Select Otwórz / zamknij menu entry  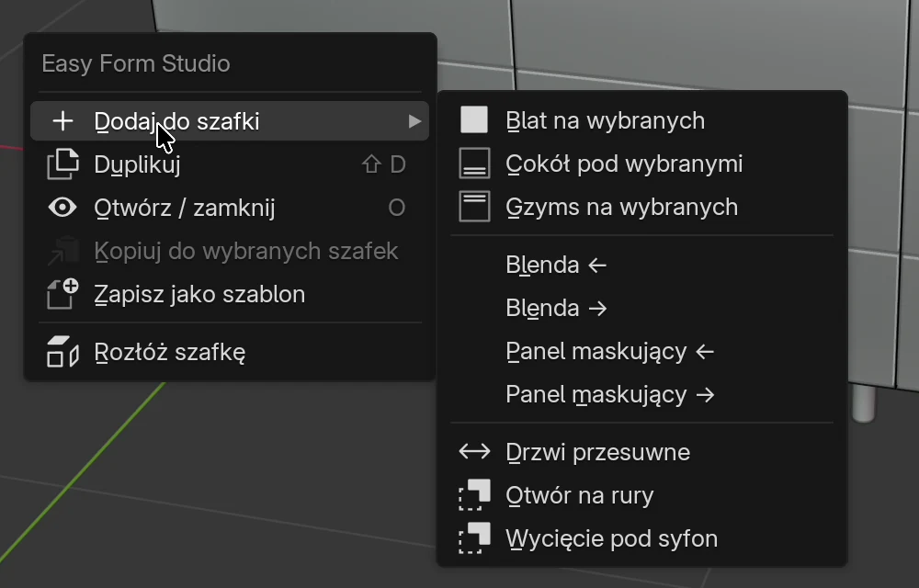pos(230,208)
